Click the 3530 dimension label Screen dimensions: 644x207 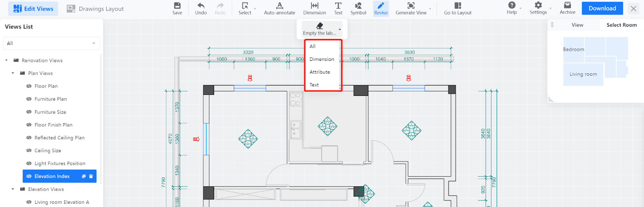(x=409, y=52)
